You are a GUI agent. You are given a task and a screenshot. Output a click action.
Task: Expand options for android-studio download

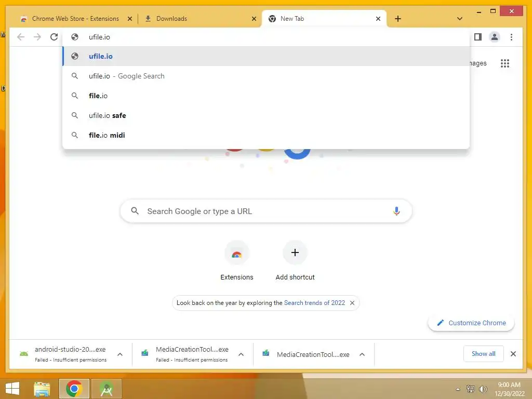pos(120,354)
